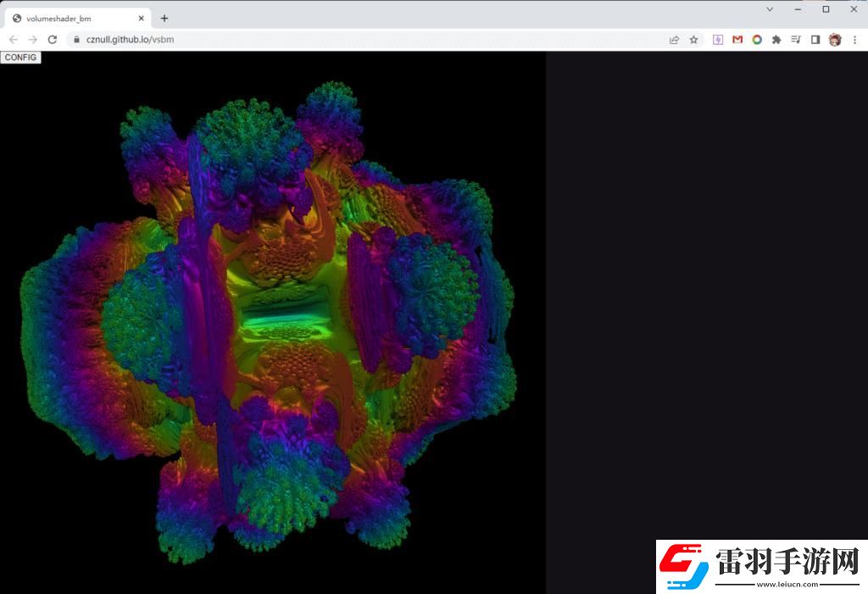Open the music playlist extension icon
This screenshot has height=594, width=868.
[797, 39]
